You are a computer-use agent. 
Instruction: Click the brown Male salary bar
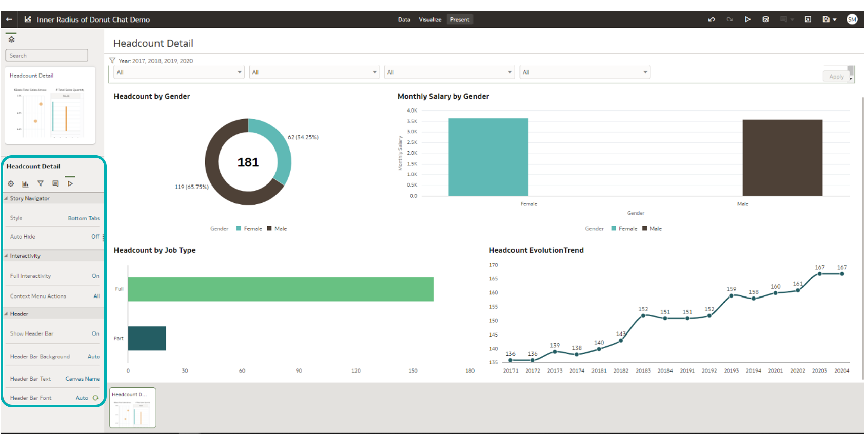[x=782, y=158]
